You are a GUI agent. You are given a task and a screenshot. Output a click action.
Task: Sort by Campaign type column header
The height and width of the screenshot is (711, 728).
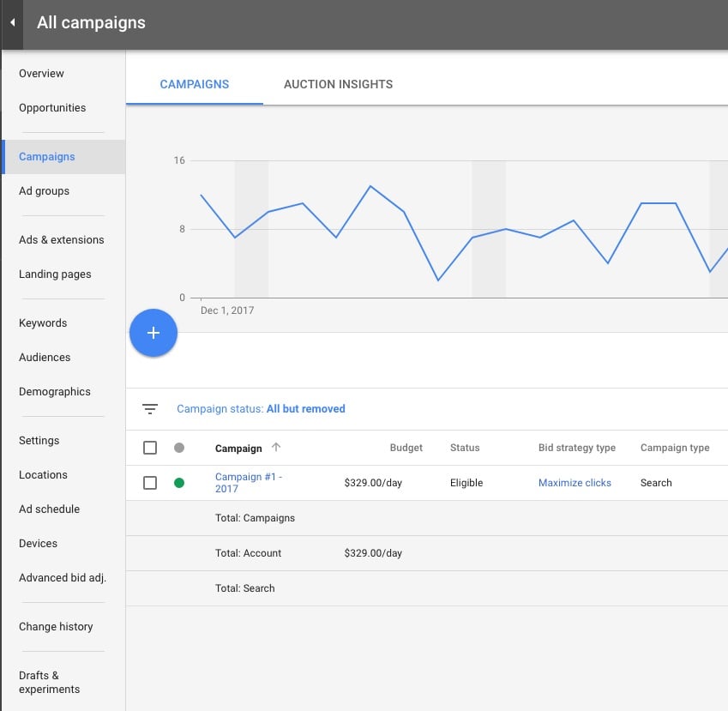675,448
